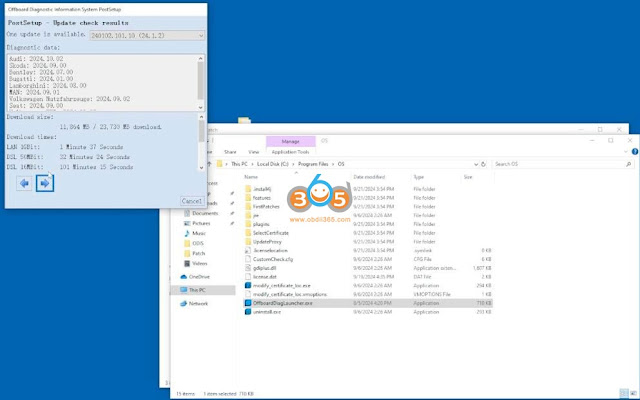Click Program Files in the address bar
This screenshot has height=400, width=640.
313,164
